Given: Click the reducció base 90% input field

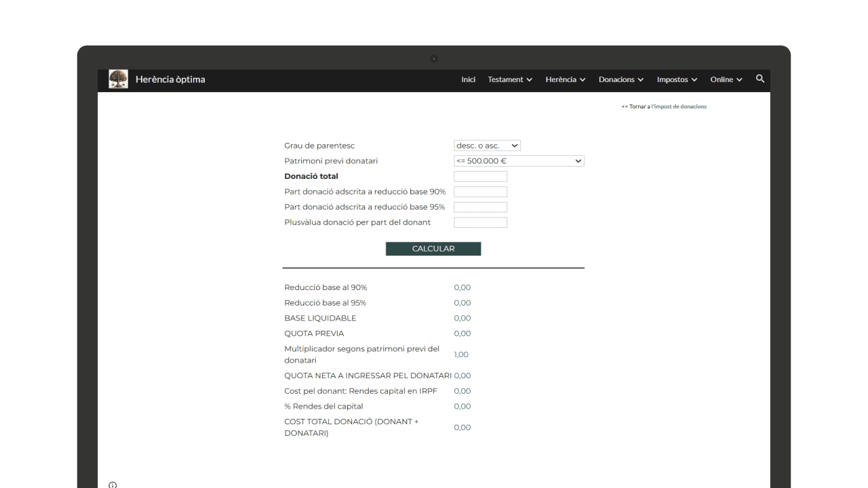Looking at the screenshot, I should [480, 192].
